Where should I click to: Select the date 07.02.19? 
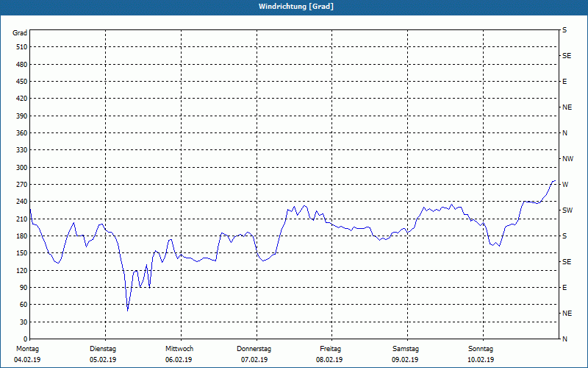coord(254,360)
